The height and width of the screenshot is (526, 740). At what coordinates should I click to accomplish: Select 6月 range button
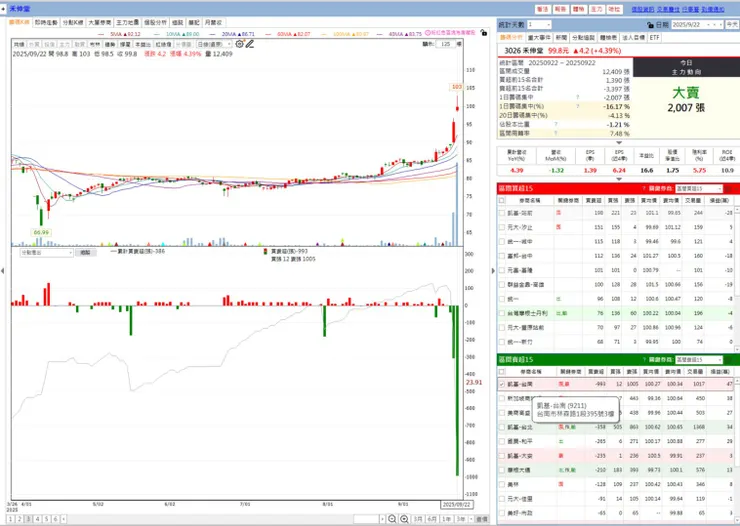pyautogui.click(x=432, y=519)
